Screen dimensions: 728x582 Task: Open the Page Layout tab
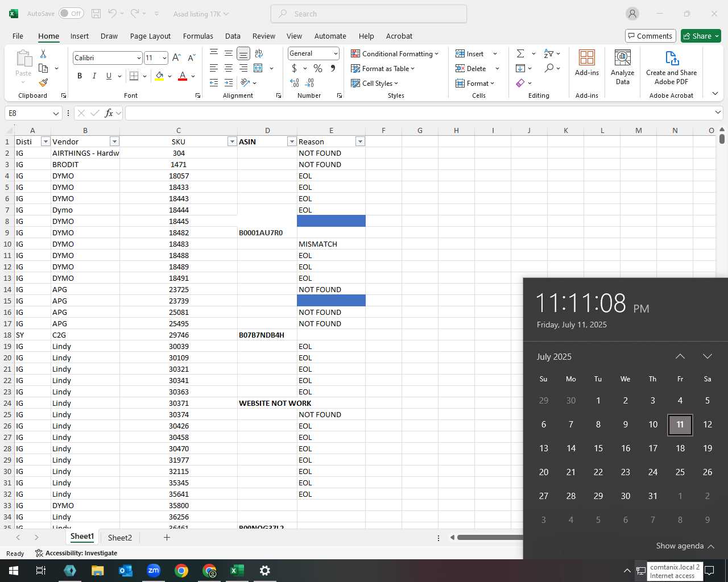(x=150, y=36)
